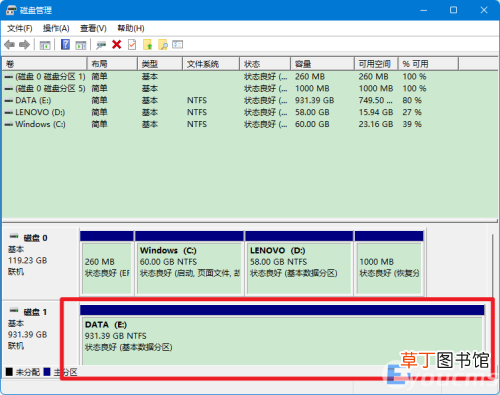Maximize the Disk Management window
This screenshot has width=500, height=395.
click(x=453, y=10)
